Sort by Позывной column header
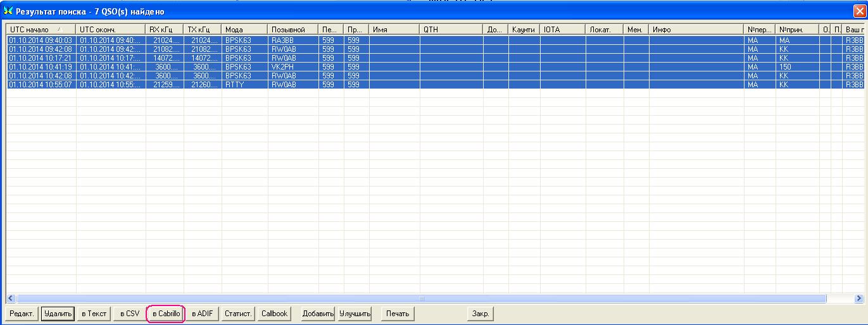Screen dimensions: 868x325 [x=292, y=30]
